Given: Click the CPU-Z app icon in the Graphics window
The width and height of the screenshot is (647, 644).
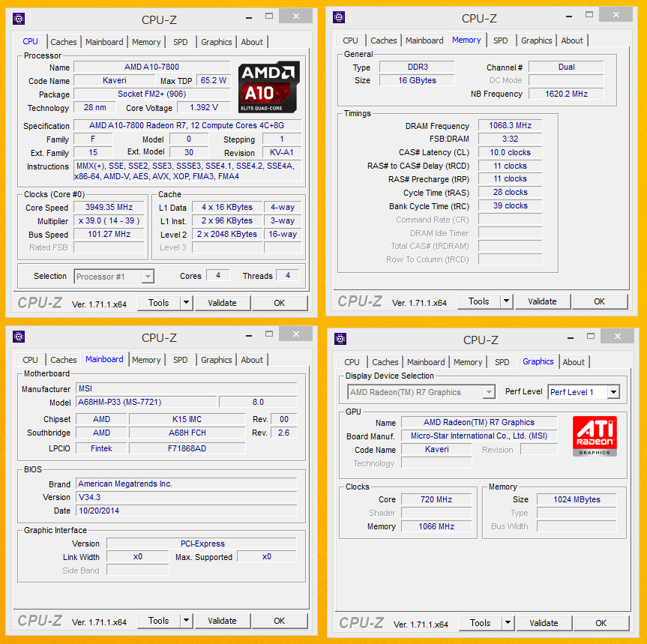Looking at the screenshot, I should [x=341, y=339].
